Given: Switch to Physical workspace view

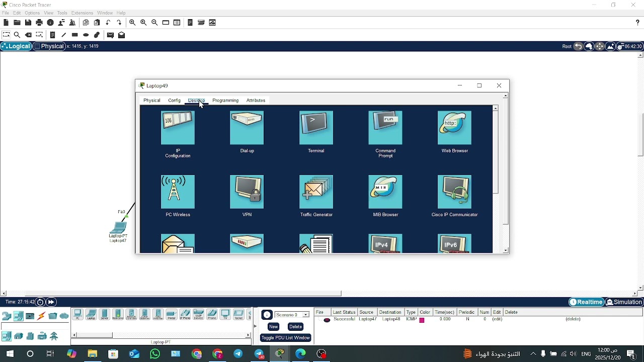Looking at the screenshot, I should [x=49, y=46].
